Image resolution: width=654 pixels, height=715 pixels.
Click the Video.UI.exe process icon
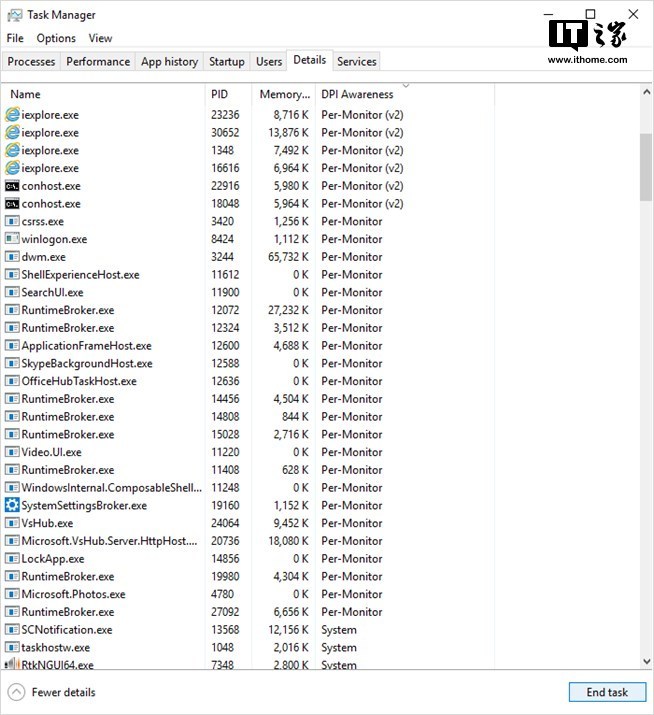(x=12, y=452)
